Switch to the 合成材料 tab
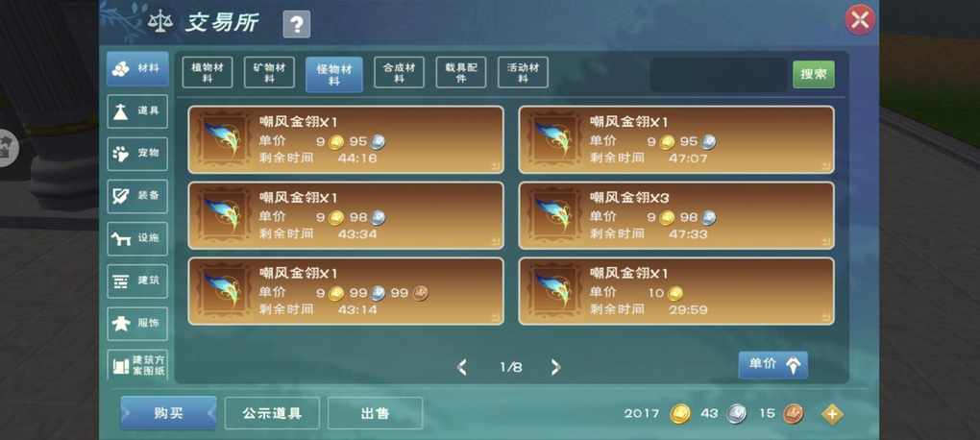980x440 pixels. [400, 72]
